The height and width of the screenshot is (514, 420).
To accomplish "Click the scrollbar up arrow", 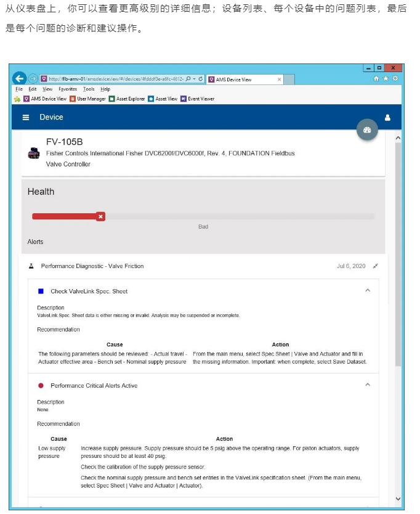I will click(398, 138).
